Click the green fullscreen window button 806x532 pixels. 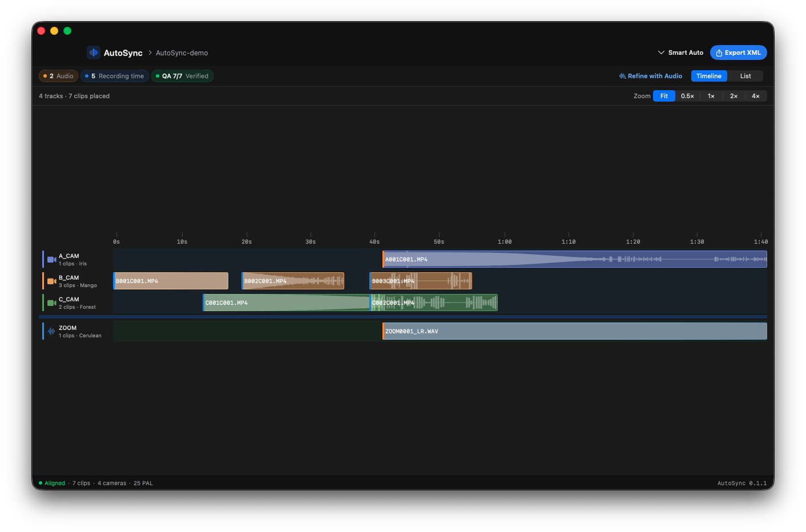point(67,31)
